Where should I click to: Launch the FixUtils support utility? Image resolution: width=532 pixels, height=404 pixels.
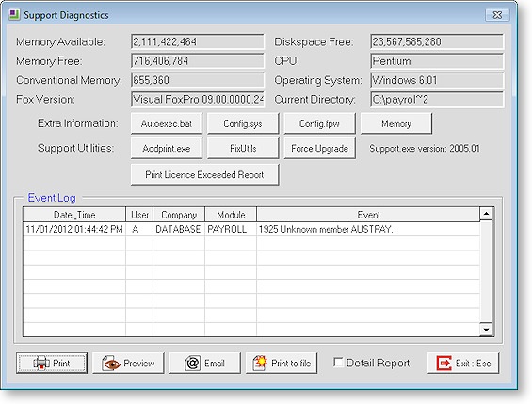pos(243,149)
